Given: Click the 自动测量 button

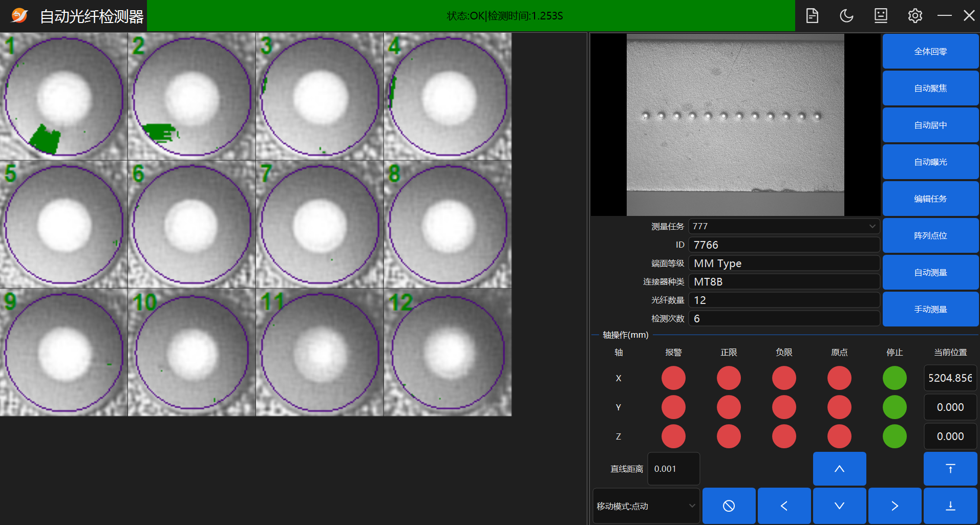Looking at the screenshot, I should tap(930, 272).
